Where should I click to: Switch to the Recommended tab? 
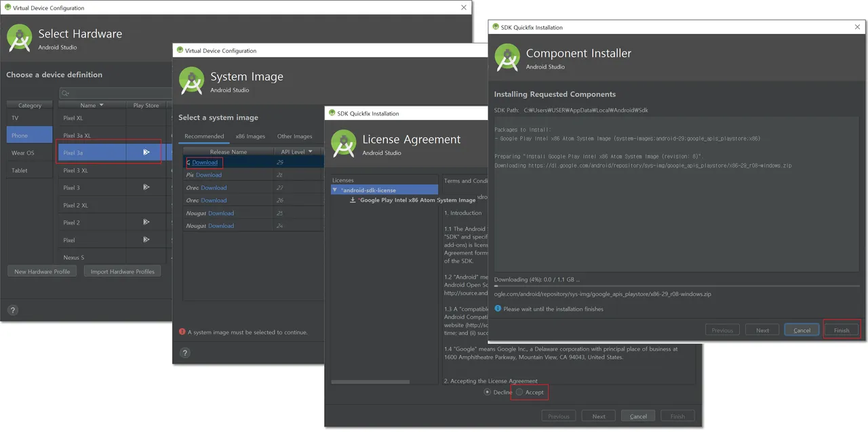click(x=204, y=136)
